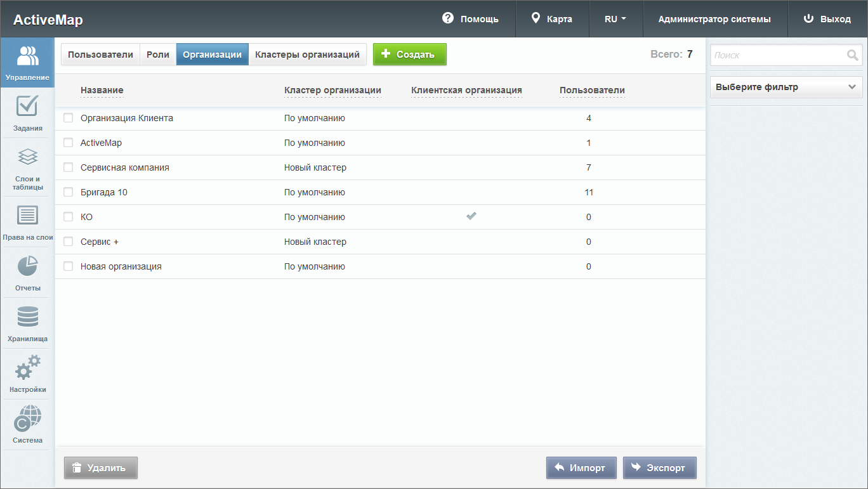Viewport: 868px width, 489px height.
Task: Tick the checkbox next to Бригада 10
Action: click(69, 192)
